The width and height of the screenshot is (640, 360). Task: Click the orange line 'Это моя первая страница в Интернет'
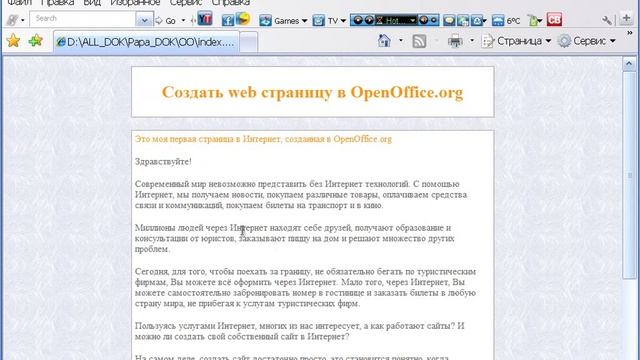263,139
